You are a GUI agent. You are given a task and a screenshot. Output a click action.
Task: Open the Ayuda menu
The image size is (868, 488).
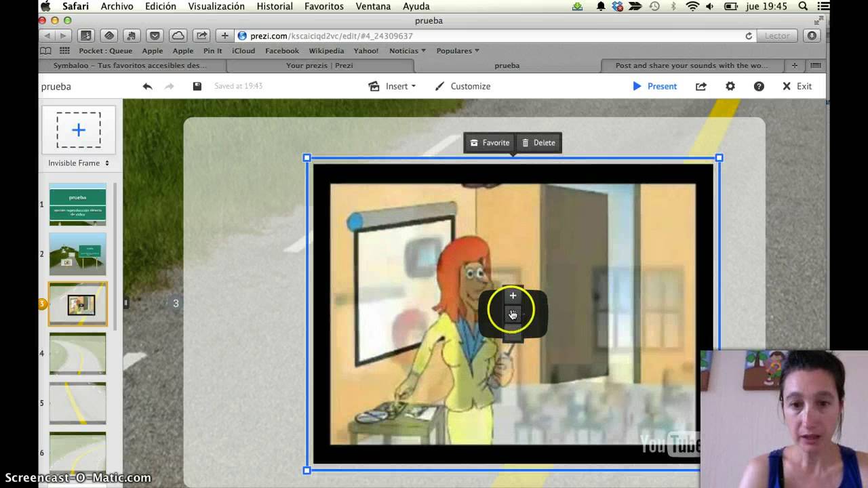(416, 6)
